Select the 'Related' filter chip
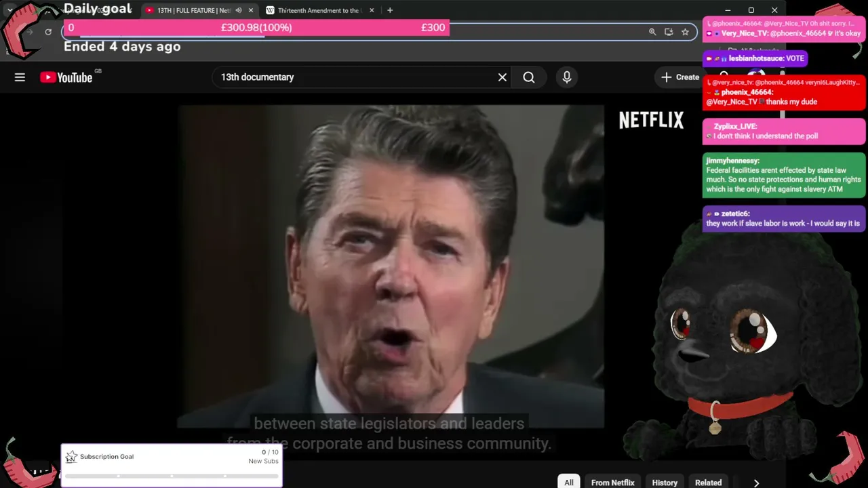 click(709, 482)
